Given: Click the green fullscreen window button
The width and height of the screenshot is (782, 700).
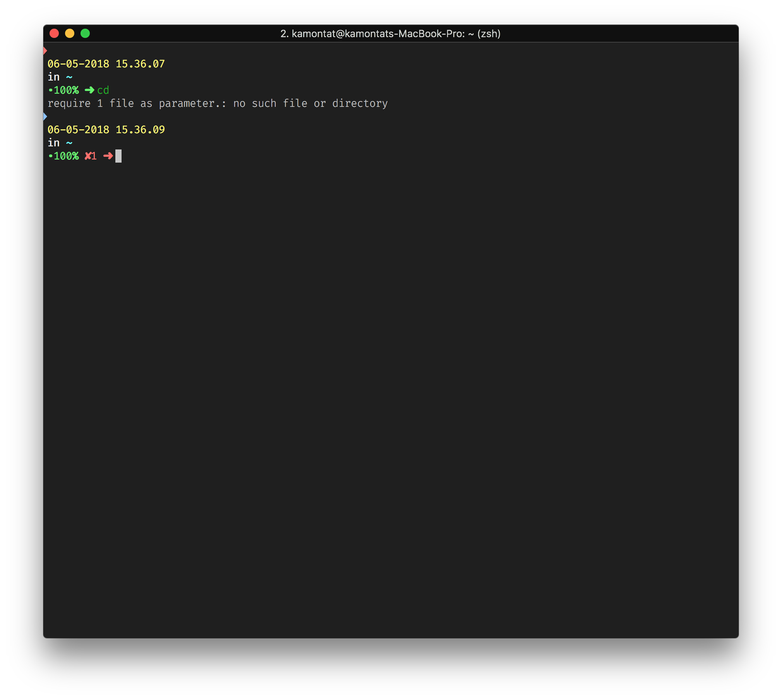Looking at the screenshot, I should click(x=85, y=34).
